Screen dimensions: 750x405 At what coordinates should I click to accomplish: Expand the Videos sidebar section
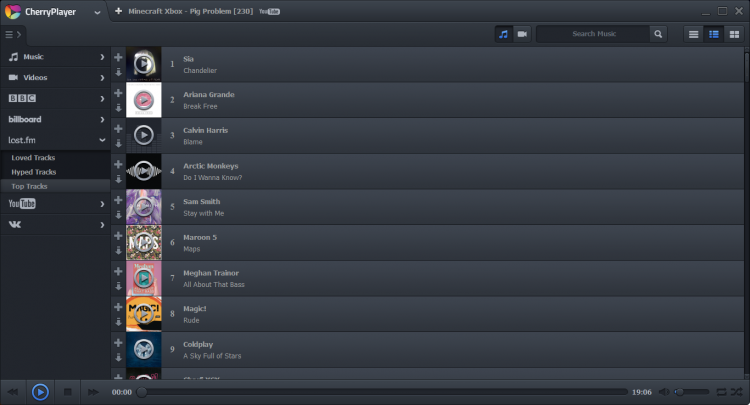[x=55, y=77]
